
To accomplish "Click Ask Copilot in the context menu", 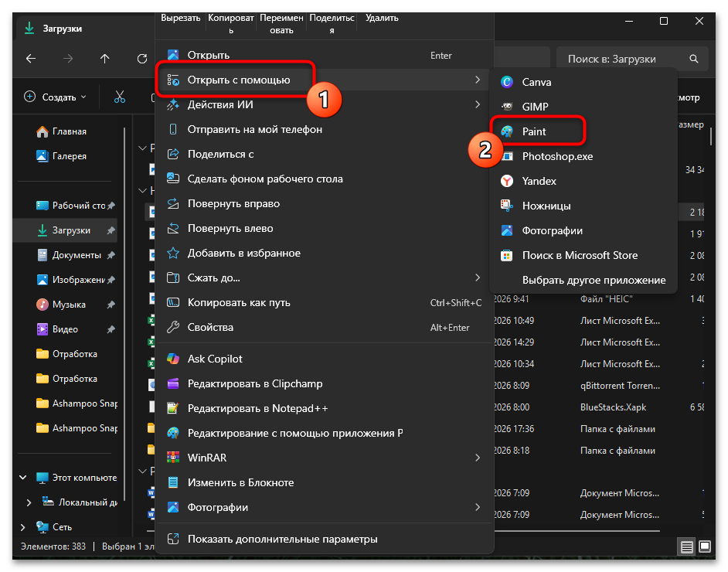I will tap(215, 359).
